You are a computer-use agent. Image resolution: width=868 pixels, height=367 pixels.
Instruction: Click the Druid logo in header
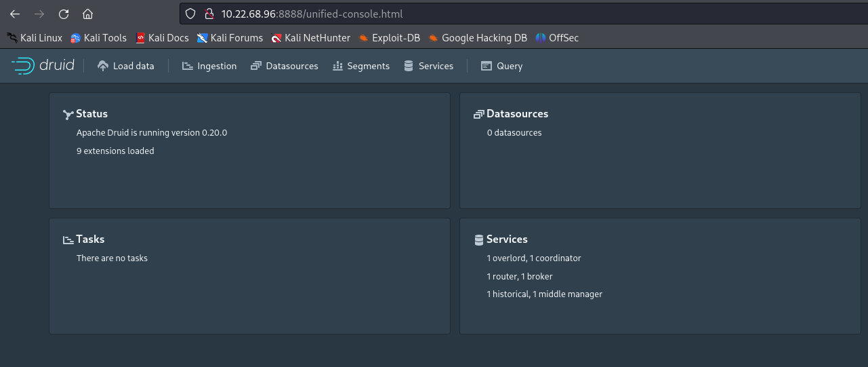pyautogui.click(x=43, y=66)
